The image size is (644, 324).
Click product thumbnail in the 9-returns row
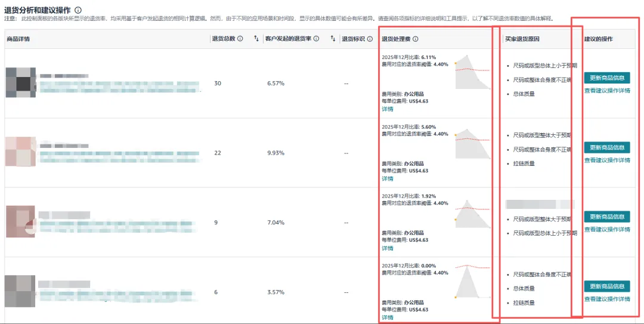20,222
